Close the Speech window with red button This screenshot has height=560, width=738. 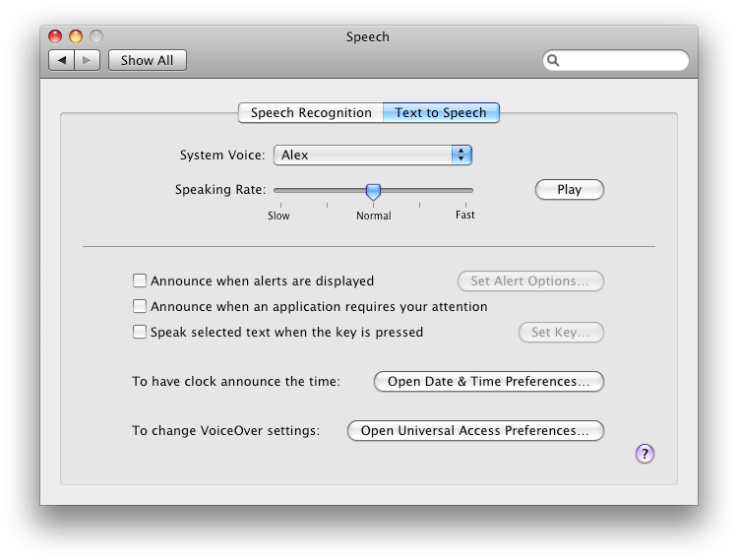(56, 37)
